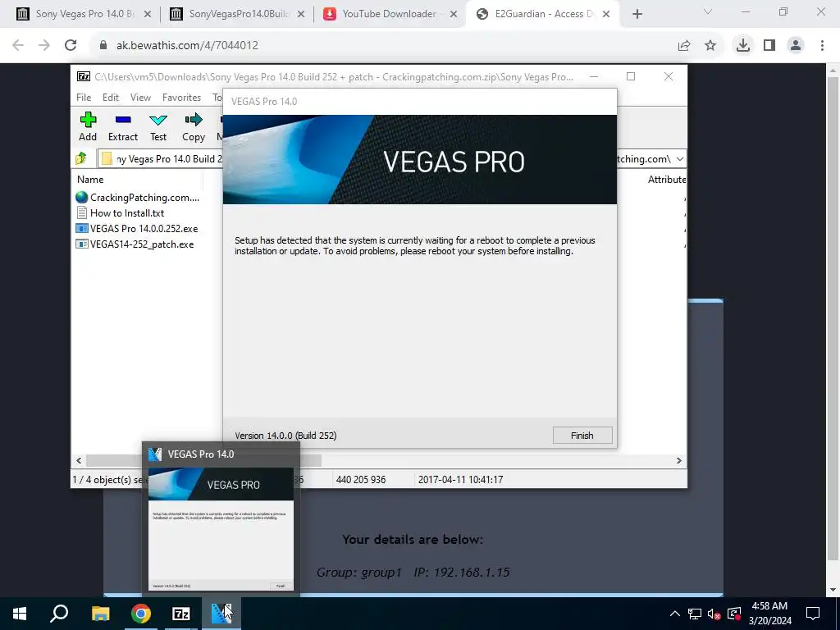Click the browser Back arrow
This screenshot has height=630, width=840.
(x=18, y=45)
